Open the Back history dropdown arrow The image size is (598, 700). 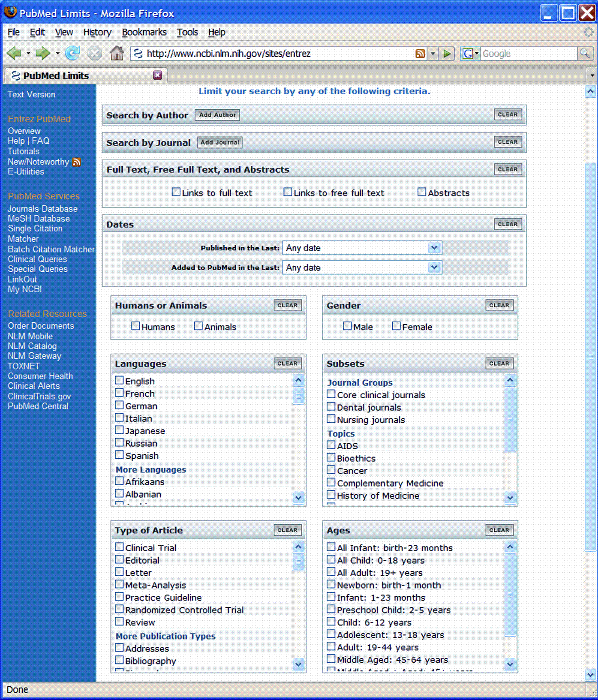click(x=28, y=54)
